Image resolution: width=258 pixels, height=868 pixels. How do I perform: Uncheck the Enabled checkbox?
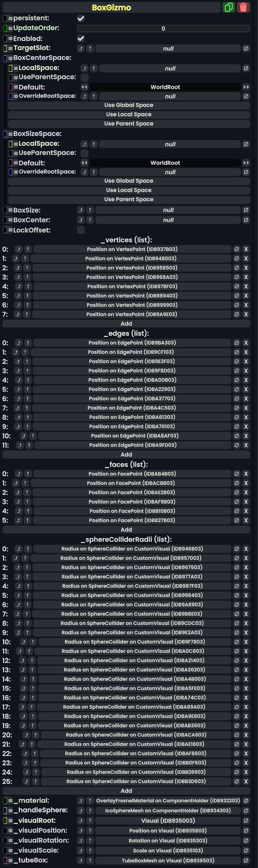81,38
